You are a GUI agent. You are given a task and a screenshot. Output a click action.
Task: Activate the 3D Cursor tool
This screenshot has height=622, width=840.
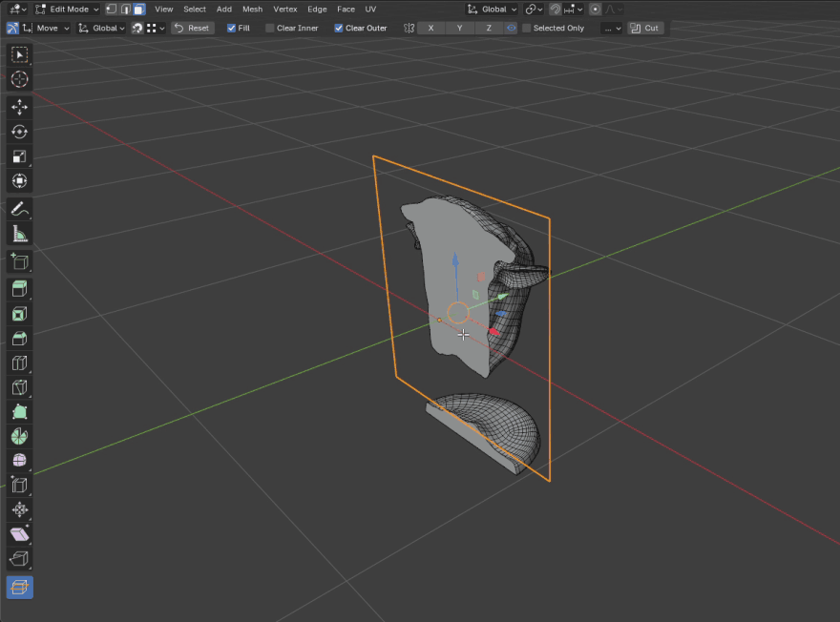(19, 79)
